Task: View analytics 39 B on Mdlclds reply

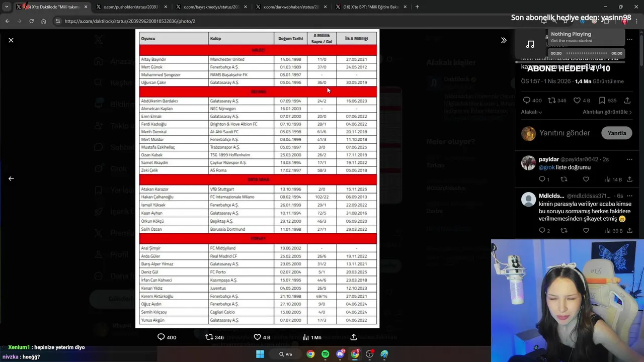Action: point(613,230)
